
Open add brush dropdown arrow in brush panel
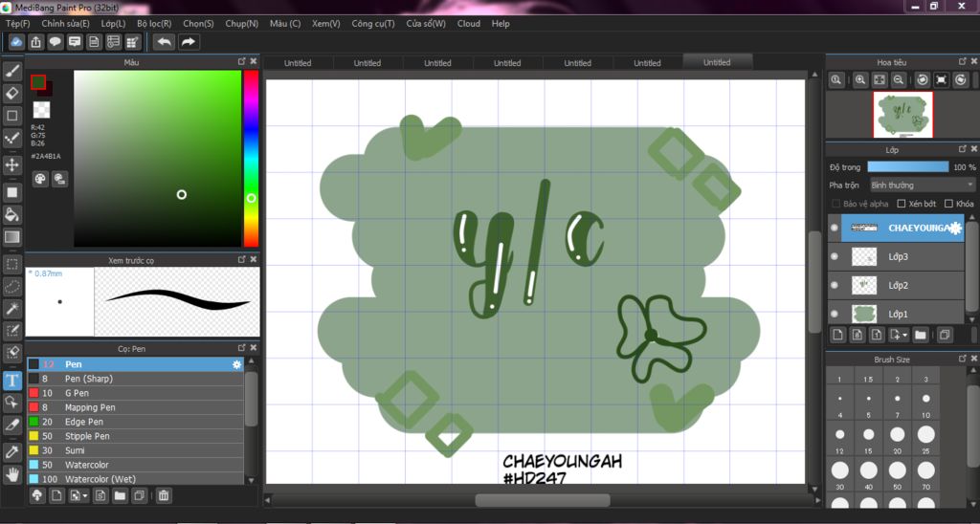(x=85, y=496)
